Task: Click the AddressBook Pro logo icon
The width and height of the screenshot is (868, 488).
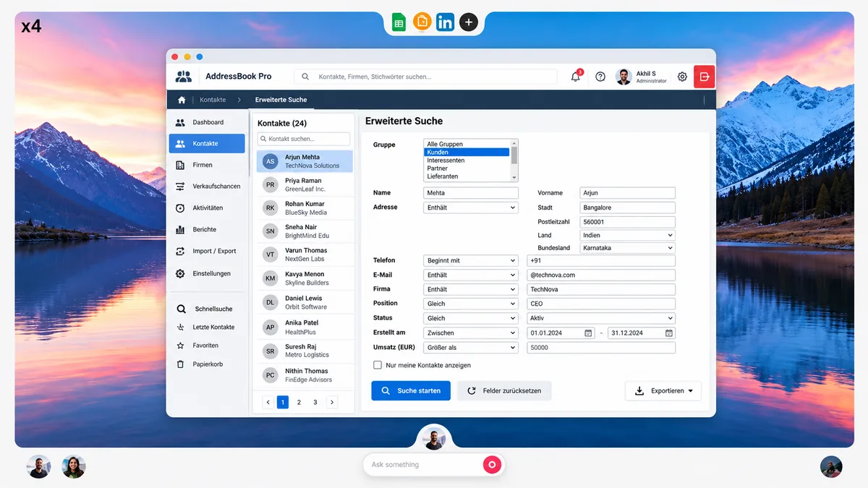Action: point(184,76)
